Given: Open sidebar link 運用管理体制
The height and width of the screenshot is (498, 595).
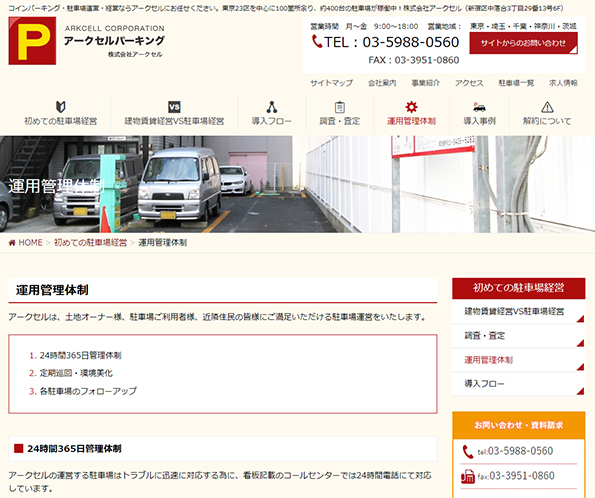Looking at the screenshot, I should [518, 360].
